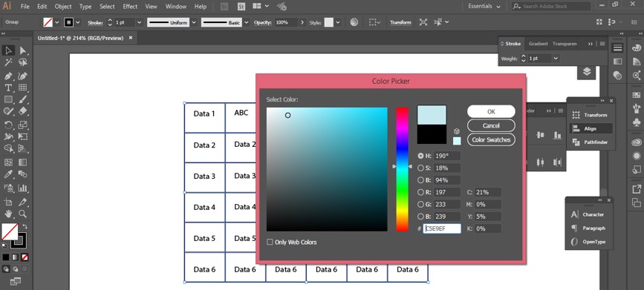This screenshot has height=290, width=644.
Task: Open the fill color dropdown arrow
Action: tap(57, 22)
